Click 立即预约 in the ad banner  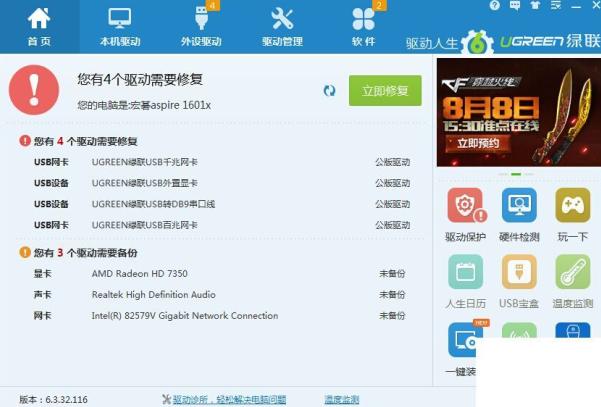(478, 143)
